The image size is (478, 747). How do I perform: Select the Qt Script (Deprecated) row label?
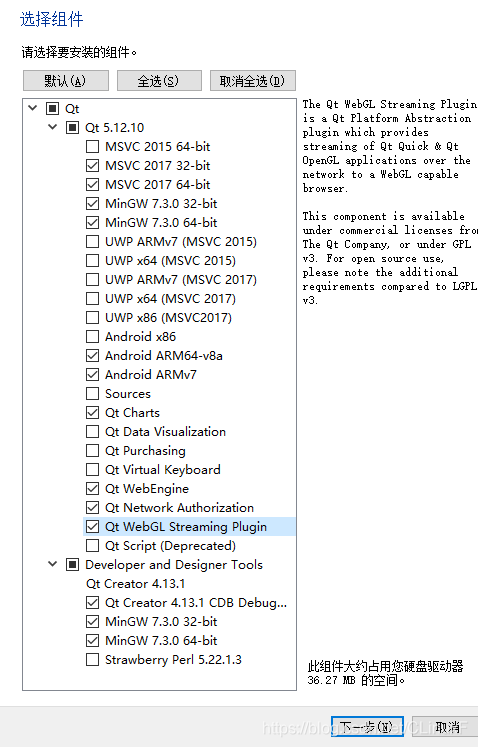pyautogui.click(x=170, y=545)
